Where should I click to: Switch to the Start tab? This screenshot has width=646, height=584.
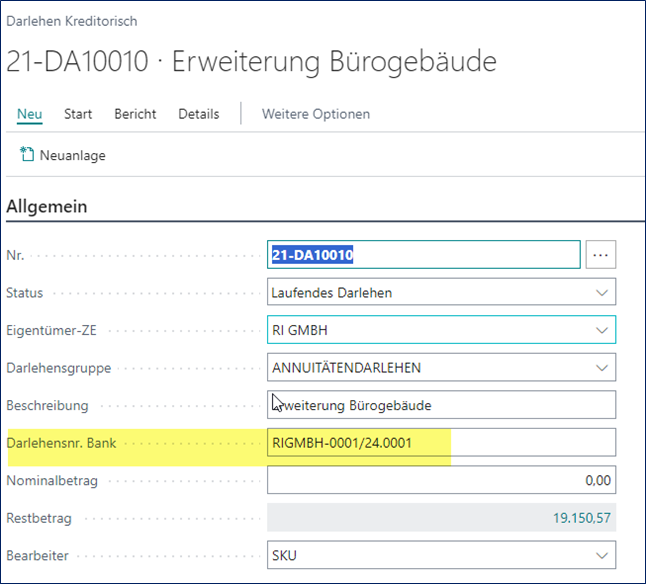pyautogui.click(x=78, y=114)
